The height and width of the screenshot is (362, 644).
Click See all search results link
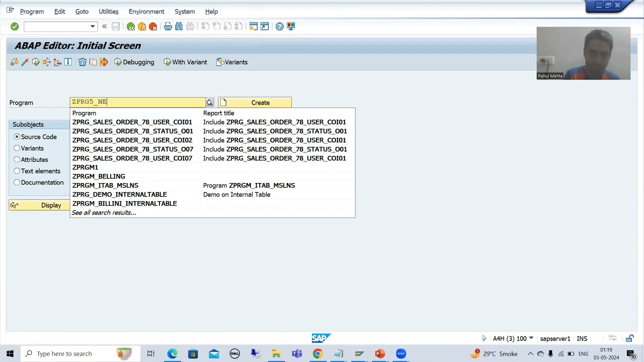[x=104, y=213]
